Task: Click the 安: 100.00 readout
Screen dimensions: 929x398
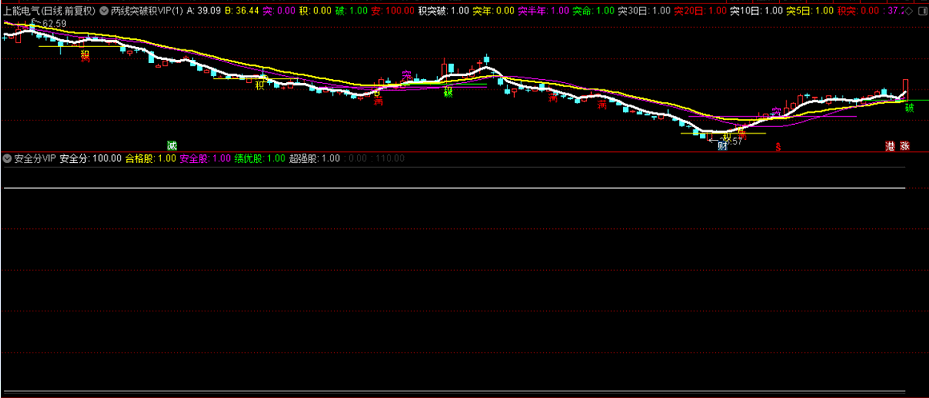Action: coord(392,11)
